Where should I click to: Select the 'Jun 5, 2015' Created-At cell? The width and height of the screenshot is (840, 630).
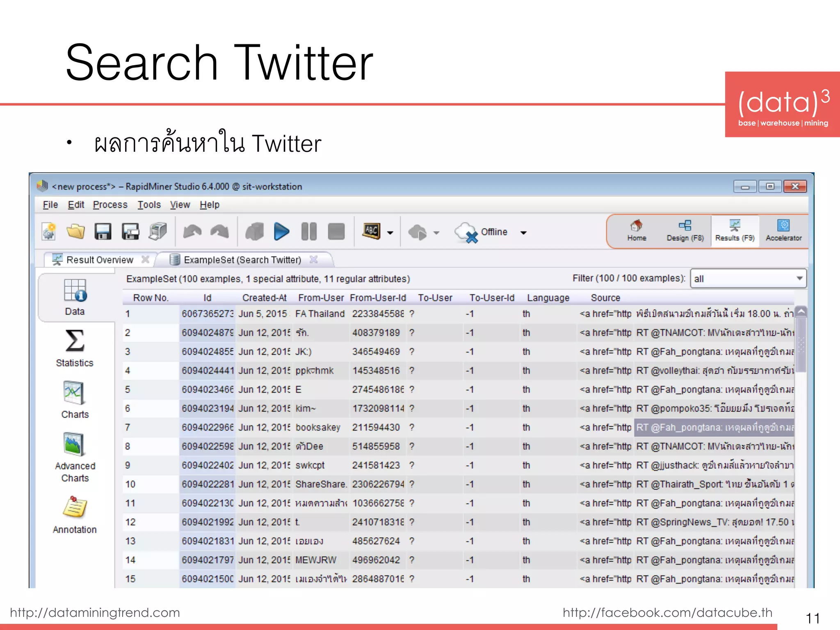pyautogui.click(x=264, y=314)
